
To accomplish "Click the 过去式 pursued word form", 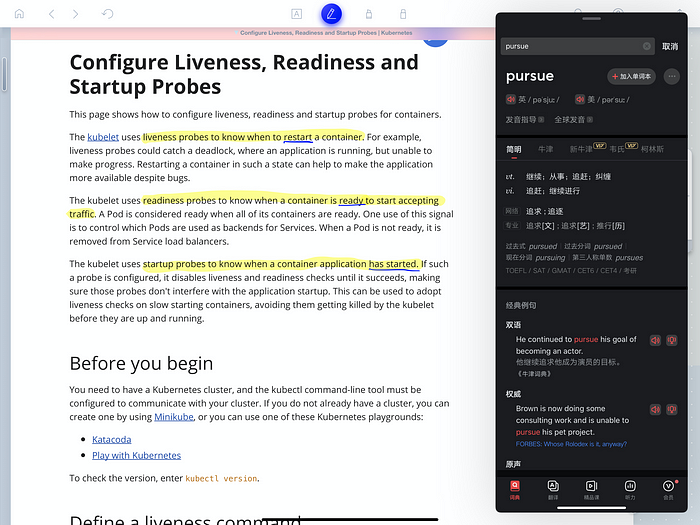I will (x=531, y=246).
